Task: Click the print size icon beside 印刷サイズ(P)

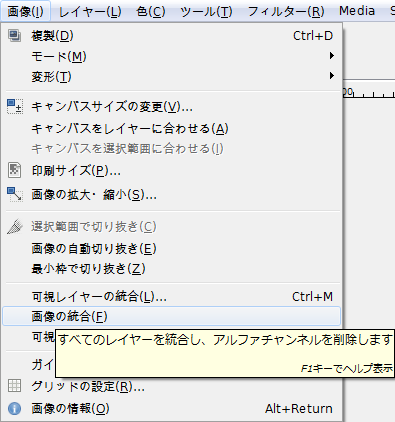Action: coord(14,170)
